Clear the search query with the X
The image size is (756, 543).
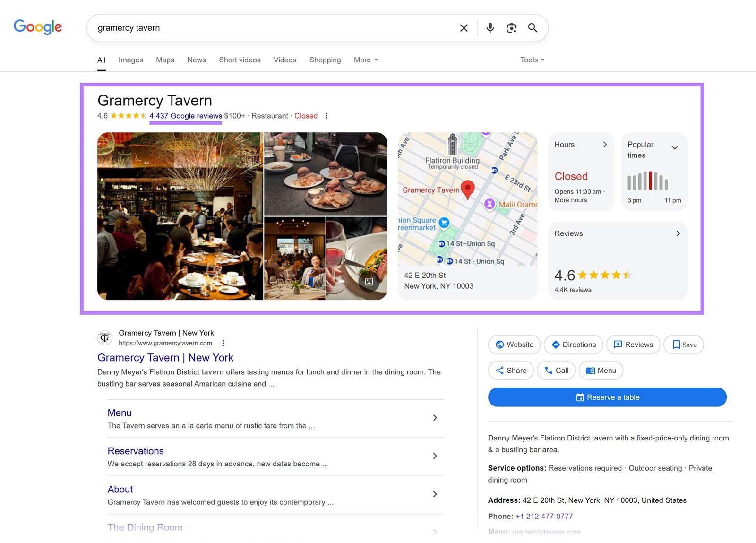point(464,27)
